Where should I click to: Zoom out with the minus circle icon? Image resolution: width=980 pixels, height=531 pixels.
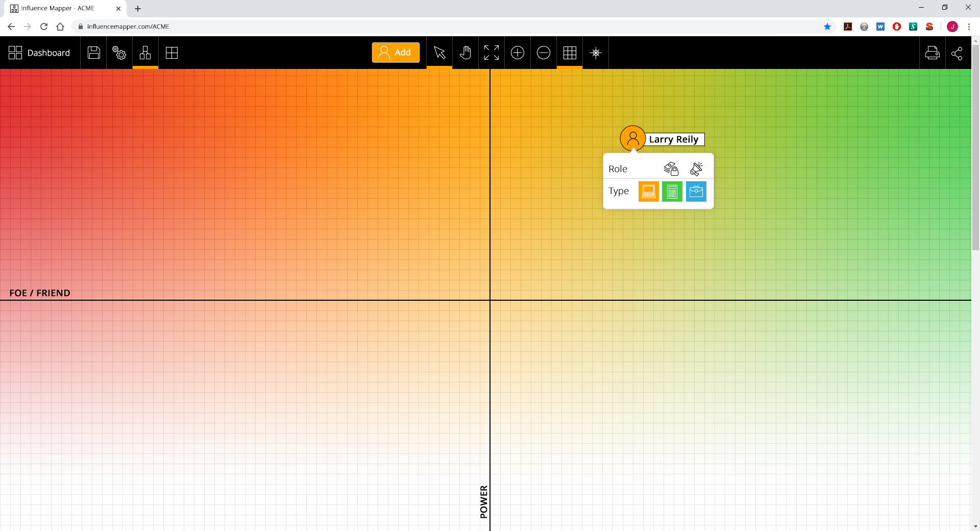coord(544,53)
